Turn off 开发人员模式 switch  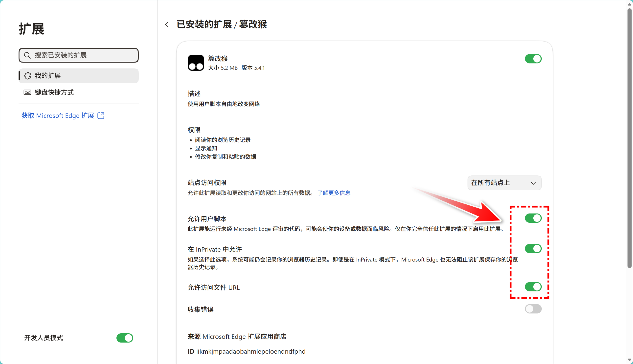(x=125, y=338)
